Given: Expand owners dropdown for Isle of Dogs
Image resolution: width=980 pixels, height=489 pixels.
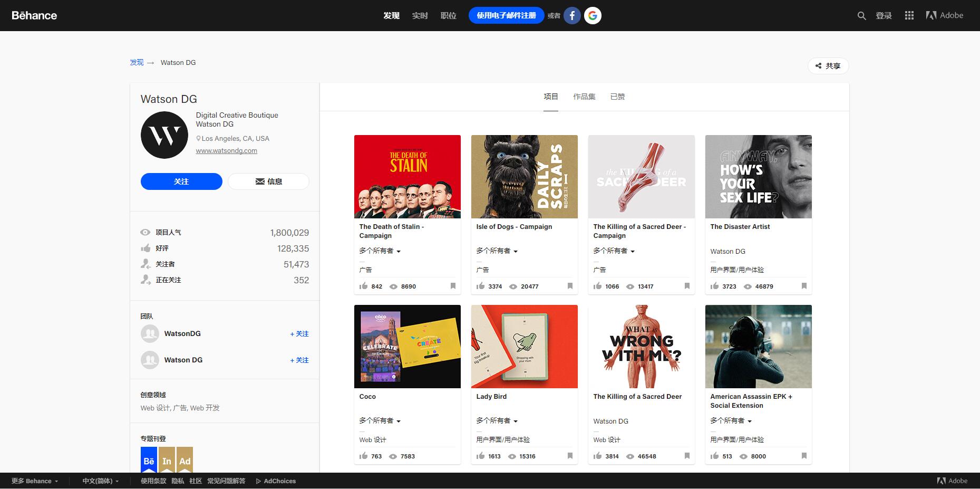Looking at the screenshot, I should pos(497,251).
